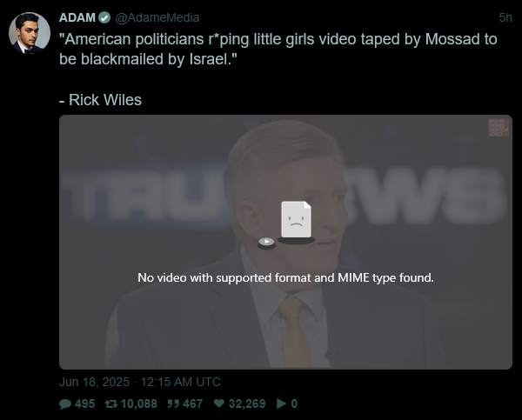Click the quote marks icon
The width and height of the screenshot is (522, 420).
(173, 403)
